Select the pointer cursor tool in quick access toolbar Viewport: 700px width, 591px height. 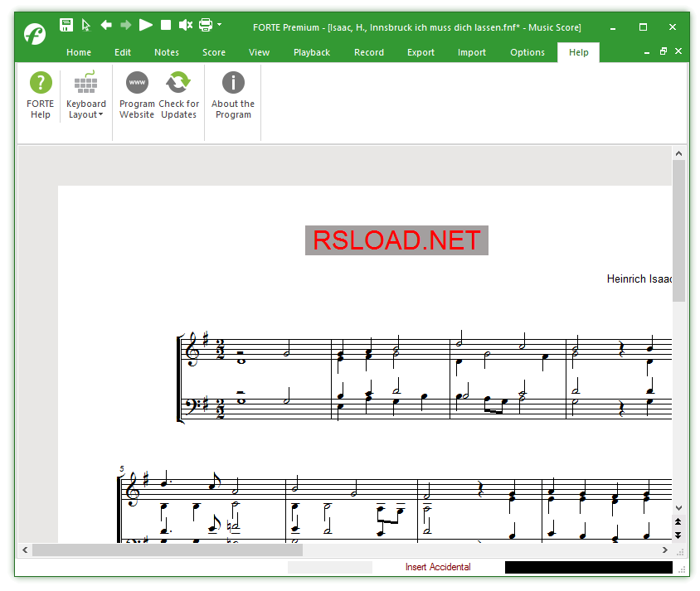pos(85,25)
